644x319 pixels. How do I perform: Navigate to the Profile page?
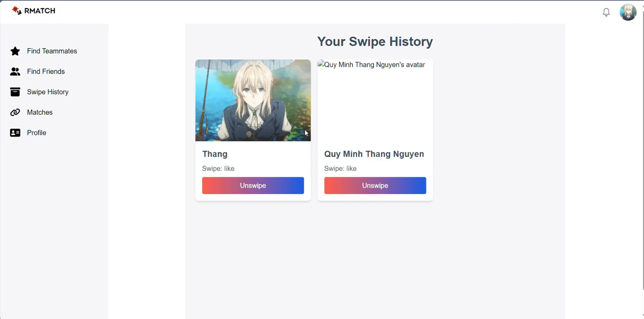point(36,133)
